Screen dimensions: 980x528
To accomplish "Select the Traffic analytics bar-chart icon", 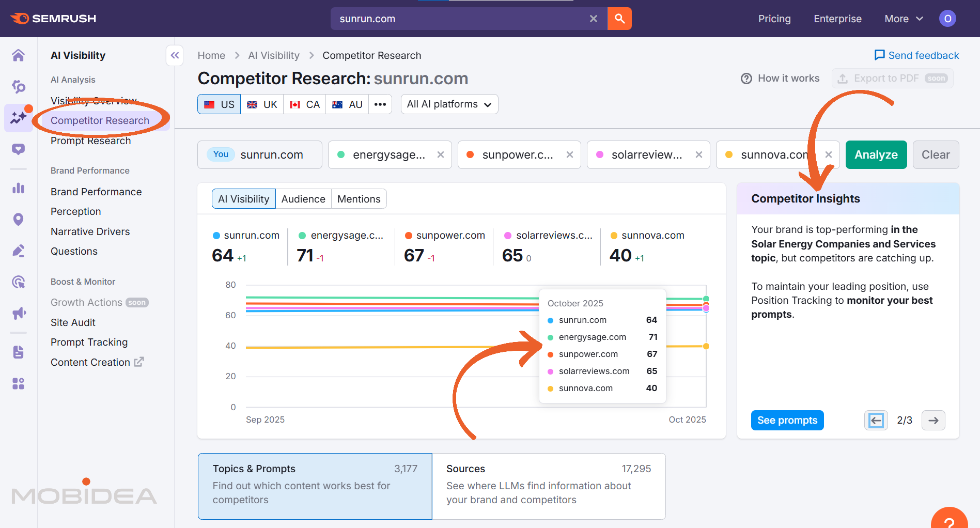I will [19, 188].
